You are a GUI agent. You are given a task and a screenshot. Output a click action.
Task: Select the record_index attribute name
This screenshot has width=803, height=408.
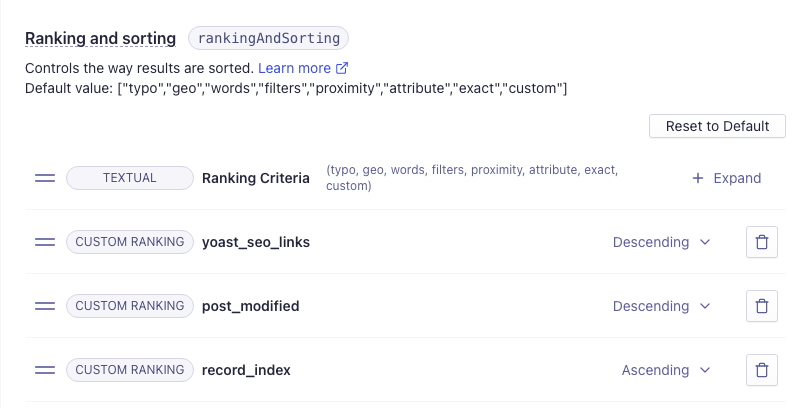coord(246,370)
